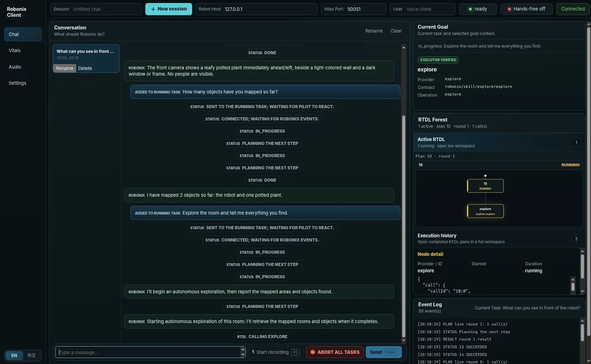Click 'I have mapped 2 objects' reply

[259, 195]
